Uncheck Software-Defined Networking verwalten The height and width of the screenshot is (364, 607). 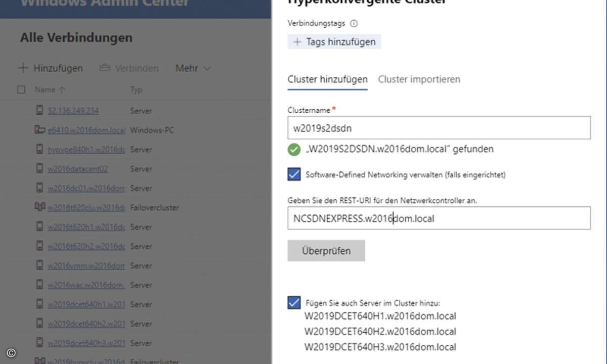tap(294, 174)
